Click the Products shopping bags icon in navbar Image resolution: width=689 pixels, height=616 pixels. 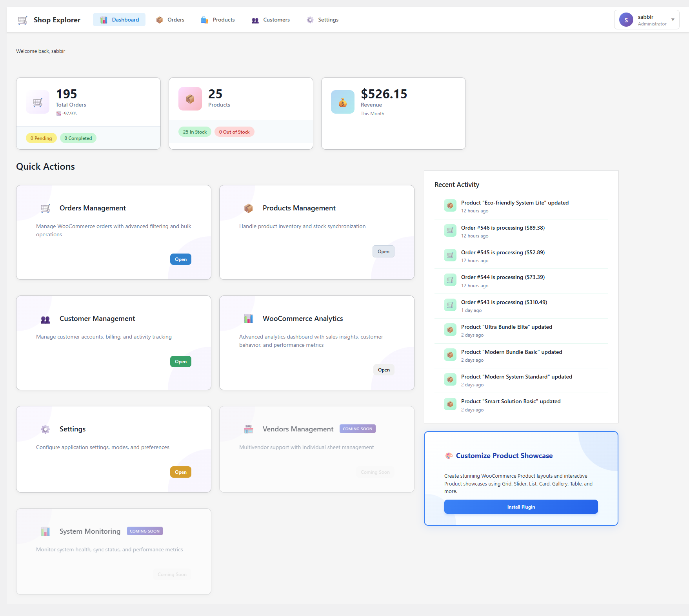(x=205, y=20)
